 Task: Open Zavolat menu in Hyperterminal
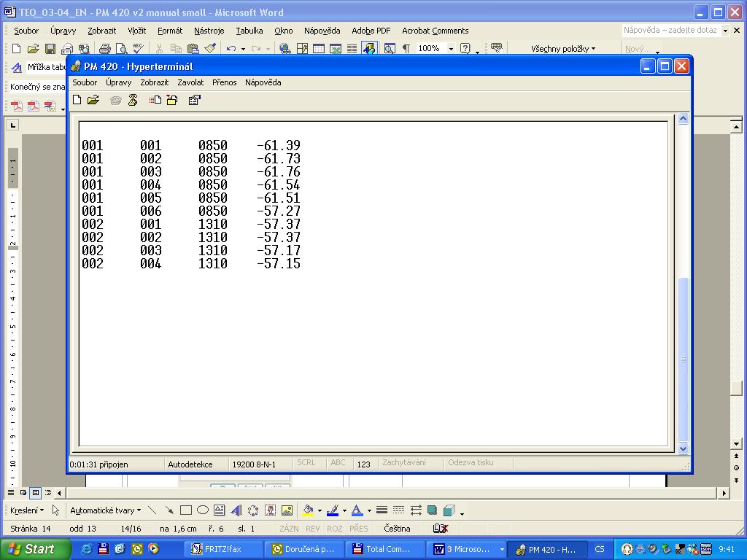190,82
